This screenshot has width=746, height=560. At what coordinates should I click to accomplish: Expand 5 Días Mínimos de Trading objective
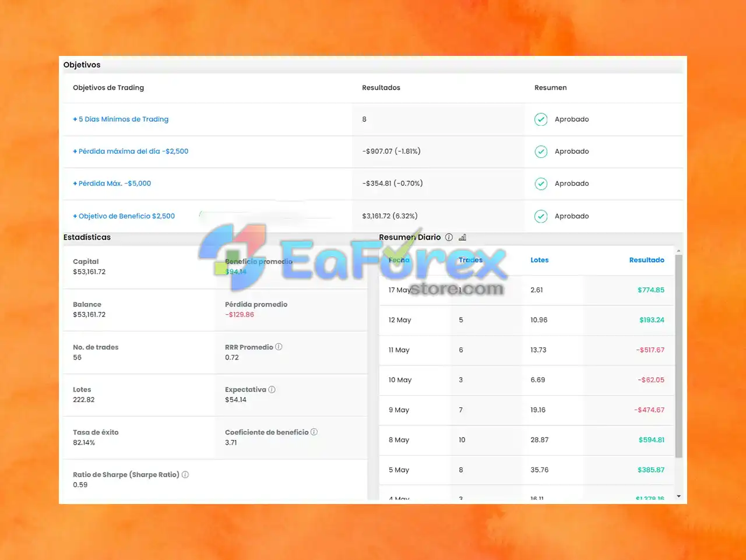121,119
